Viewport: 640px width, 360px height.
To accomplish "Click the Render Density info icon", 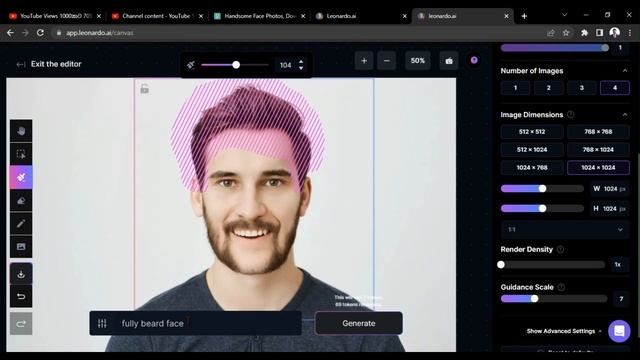I will tap(560, 249).
